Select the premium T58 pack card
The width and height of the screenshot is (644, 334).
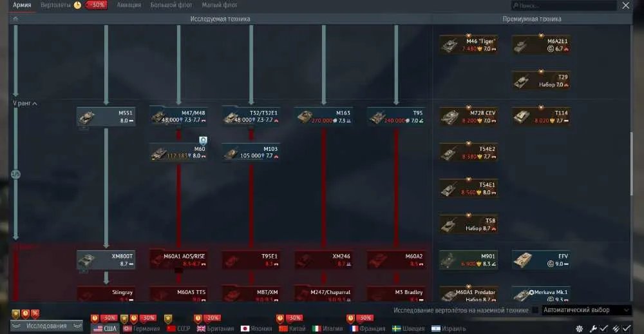click(469, 224)
